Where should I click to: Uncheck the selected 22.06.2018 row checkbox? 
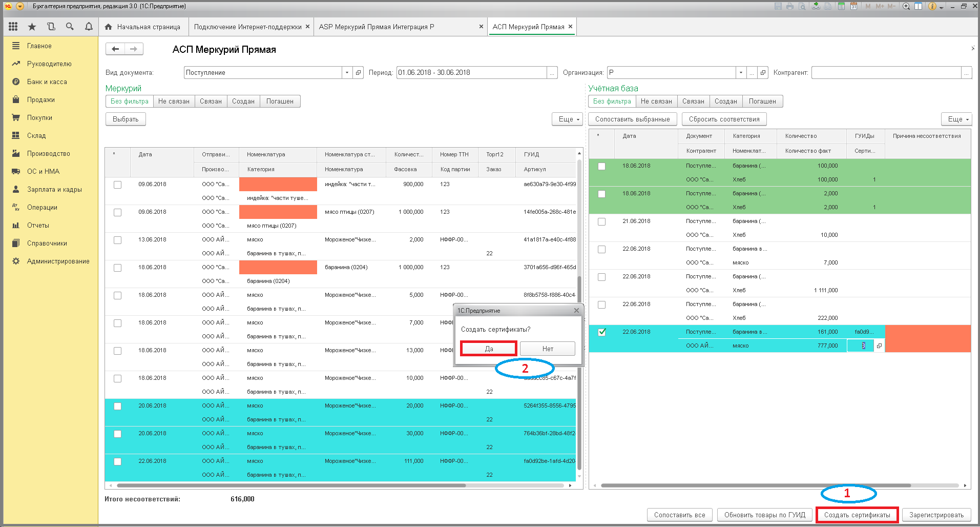coord(602,332)
